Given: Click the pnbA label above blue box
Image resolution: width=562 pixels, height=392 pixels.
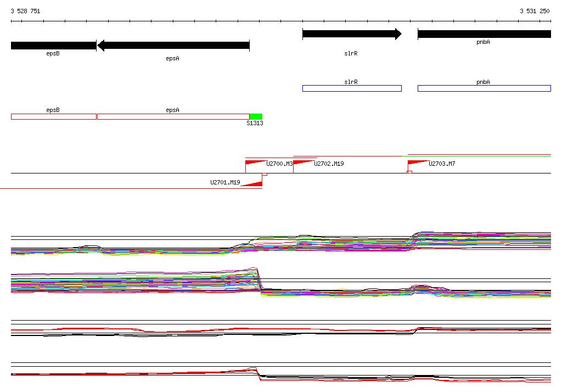Looking at the screenshot, I should tap(483, 82).
